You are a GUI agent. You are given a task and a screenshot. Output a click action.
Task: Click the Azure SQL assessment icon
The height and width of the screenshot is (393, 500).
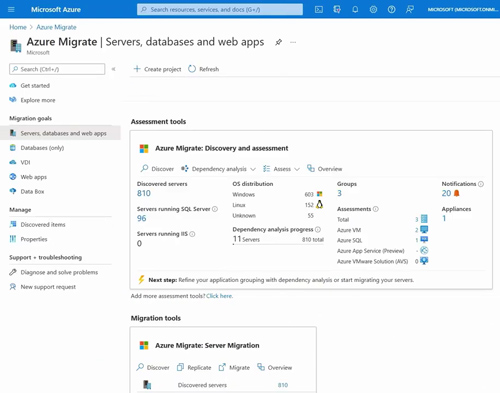[424, 240]
